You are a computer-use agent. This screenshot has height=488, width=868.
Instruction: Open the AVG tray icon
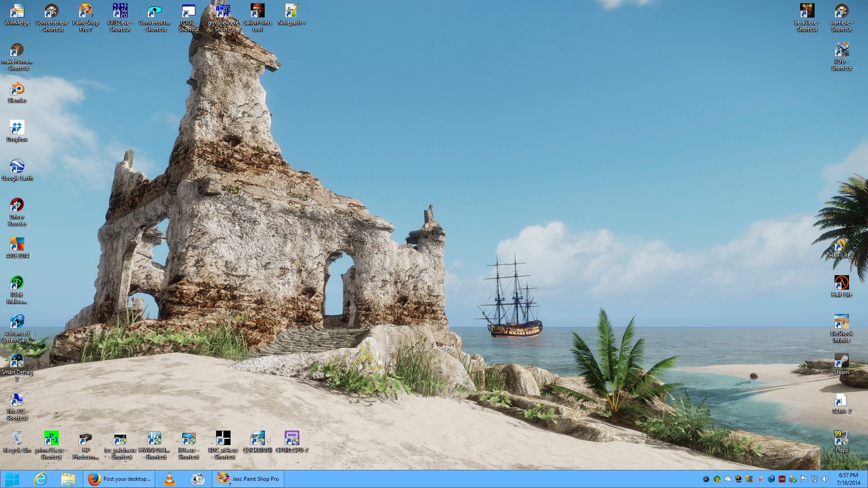click(x=750, y=479)
